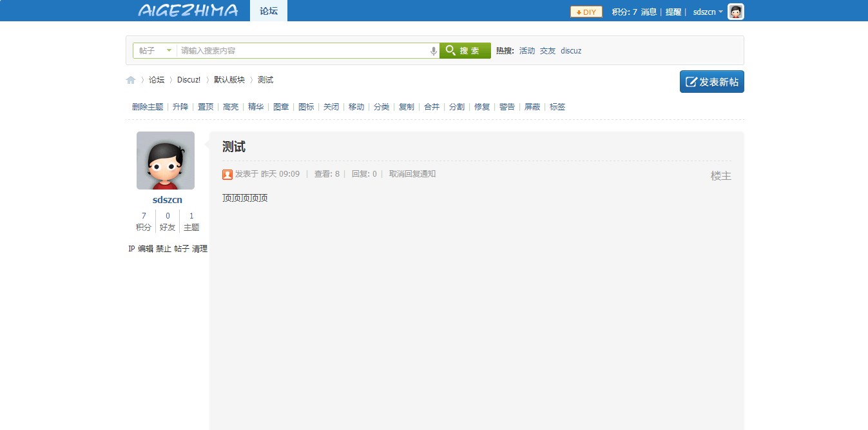Click 帖子 user posts link
Image resolution: width=868 pixels, height=430 pixels.
182,249
